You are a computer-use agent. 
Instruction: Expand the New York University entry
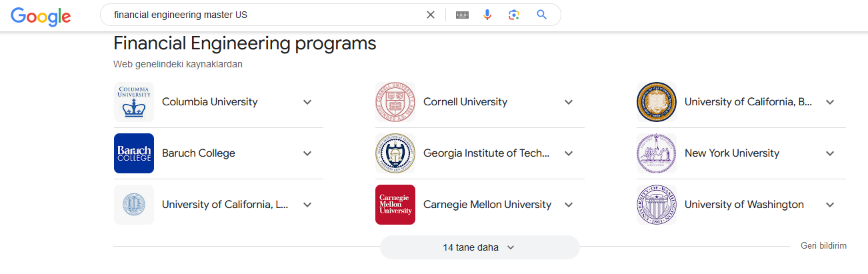tap(830, 153)
